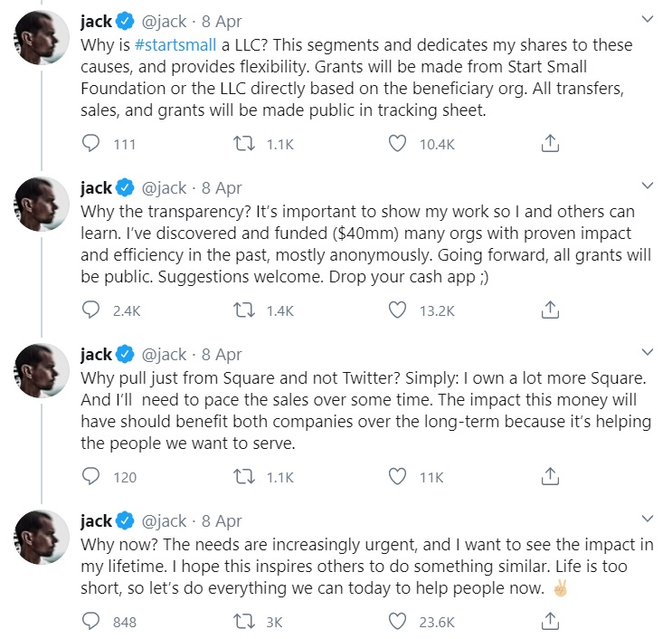Like the 'Why now?' tweet

(397, 622)
